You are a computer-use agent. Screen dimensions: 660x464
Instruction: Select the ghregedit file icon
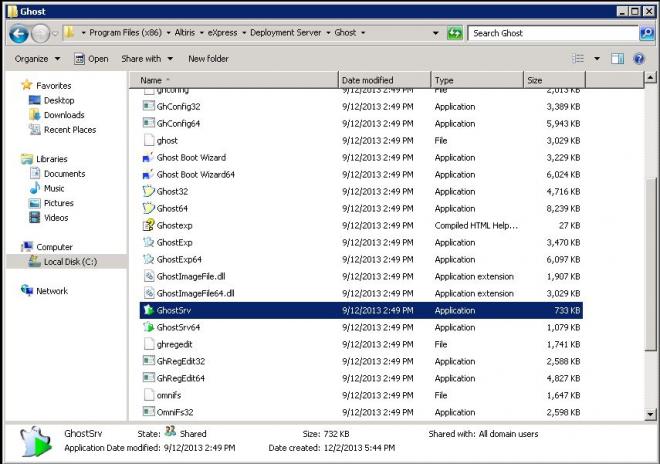(149, 344)
